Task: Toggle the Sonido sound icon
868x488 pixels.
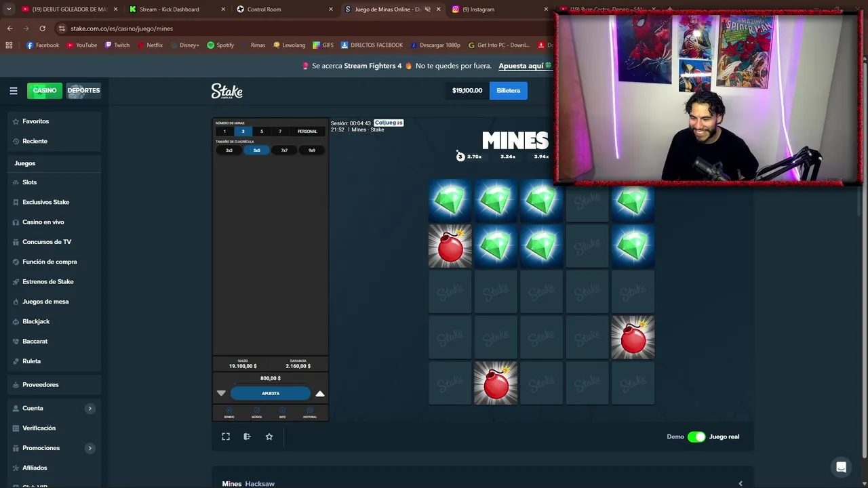Action: [x=229, y=412]
